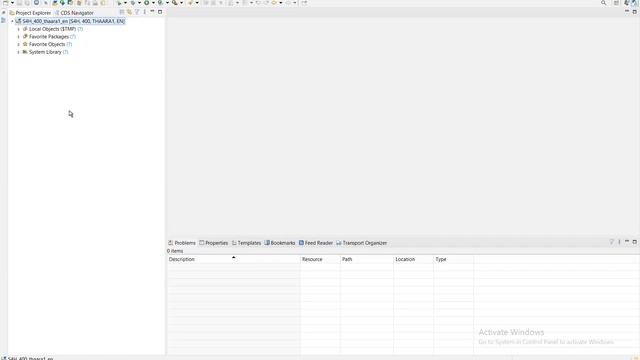Select System Library tree item
Image resolution: width=640 pixels, height=360 pixels.
[x=45, y=52]
